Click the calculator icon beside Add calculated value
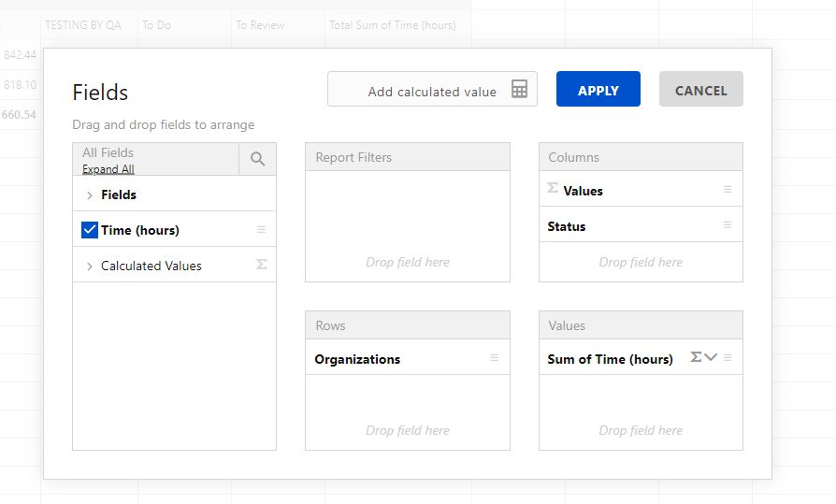 (x=519, y=90)
